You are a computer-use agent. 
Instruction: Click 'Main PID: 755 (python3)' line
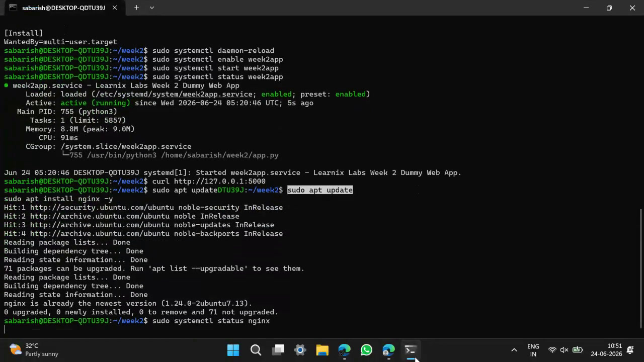point(67,112)
